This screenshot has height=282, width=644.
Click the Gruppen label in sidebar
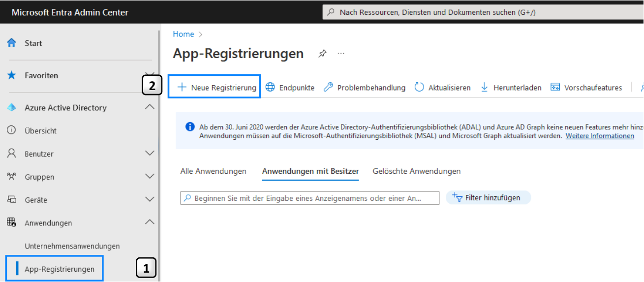(x=39, y=177)
